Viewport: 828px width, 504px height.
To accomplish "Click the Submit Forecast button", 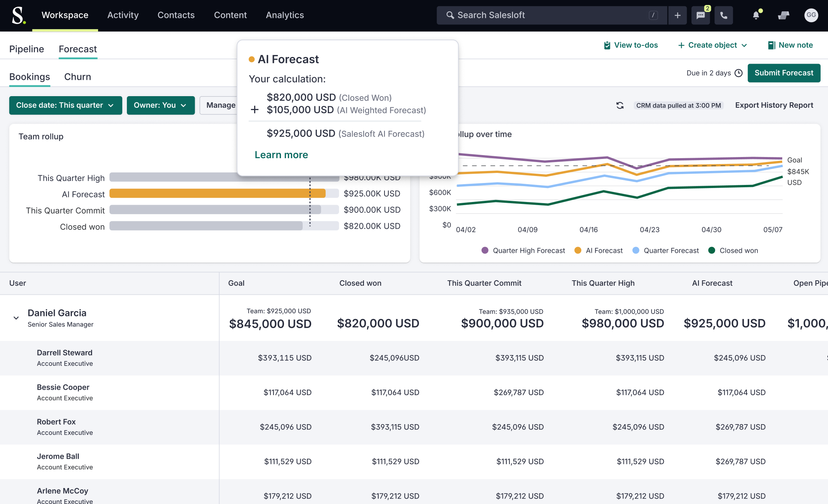I will (784, 73).
